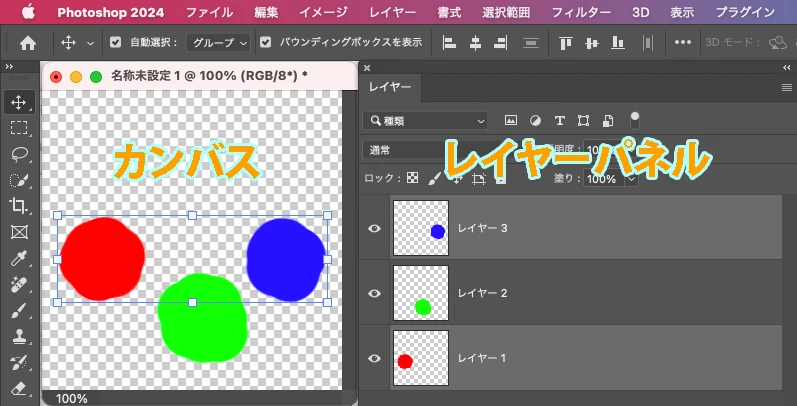Collapse the panel with the double-arrow icon

click(x=787, y=68)
